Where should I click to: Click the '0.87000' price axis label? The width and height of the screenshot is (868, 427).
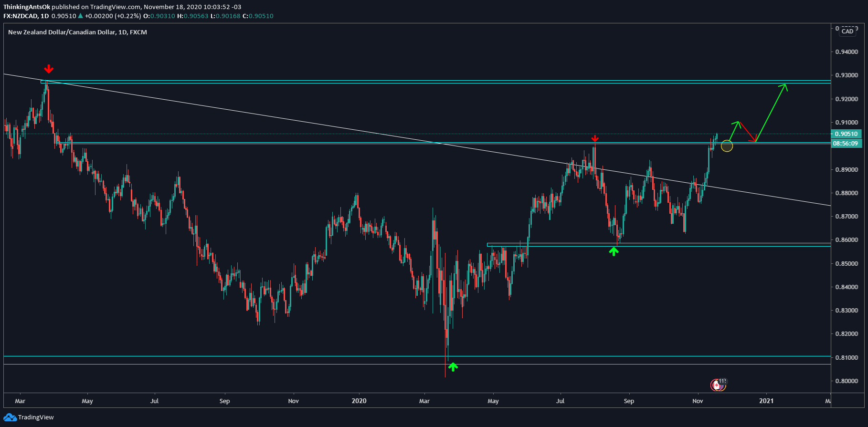847,216
